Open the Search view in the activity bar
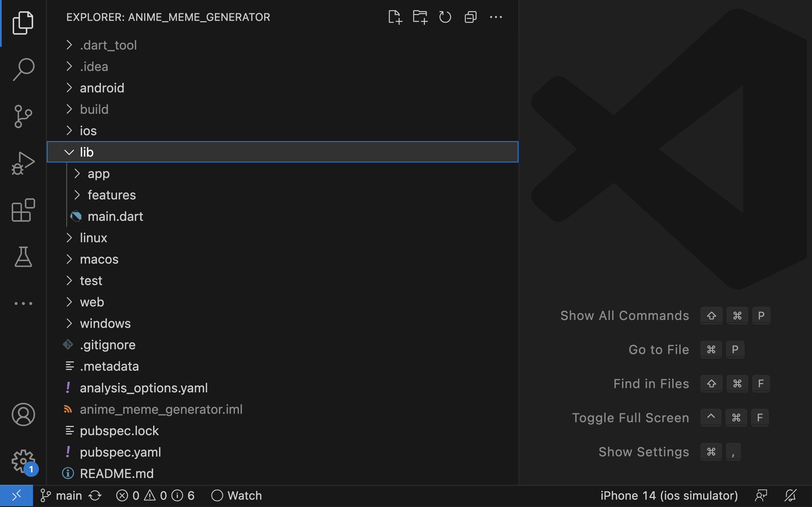Screen dimensions: 812x507 23,69
